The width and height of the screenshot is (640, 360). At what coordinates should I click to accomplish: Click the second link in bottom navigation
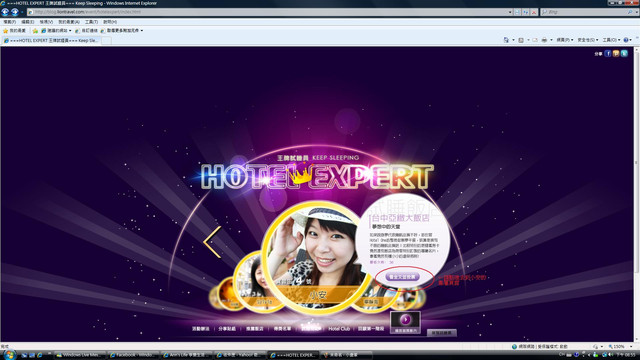(227, 329)
